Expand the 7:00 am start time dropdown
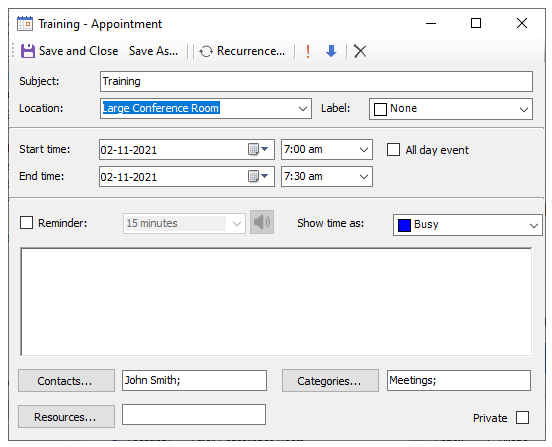This screenshot has height=447, width=552. point(364,150)
